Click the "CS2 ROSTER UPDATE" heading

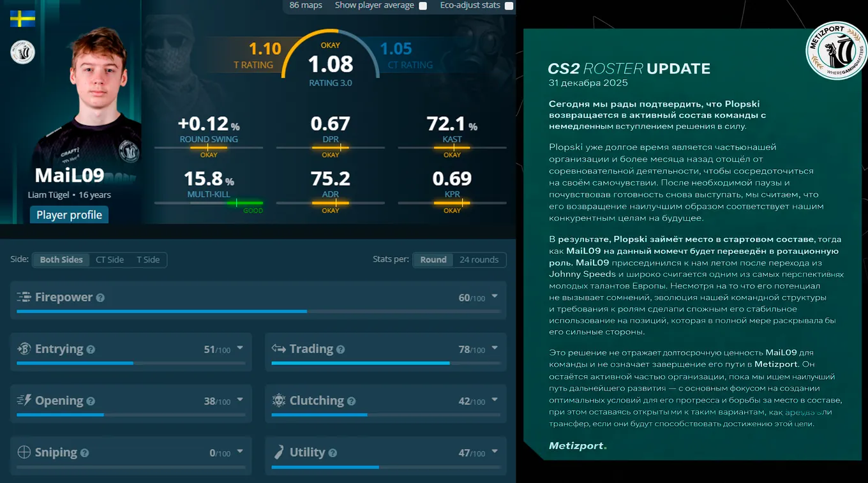[629, 69]
